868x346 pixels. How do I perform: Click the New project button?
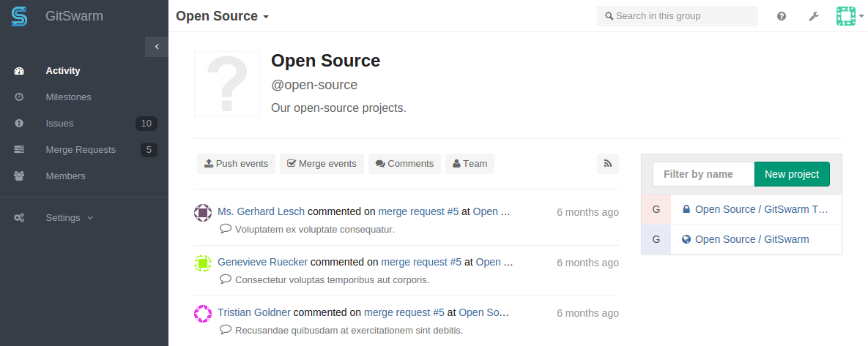click(792, 174)
